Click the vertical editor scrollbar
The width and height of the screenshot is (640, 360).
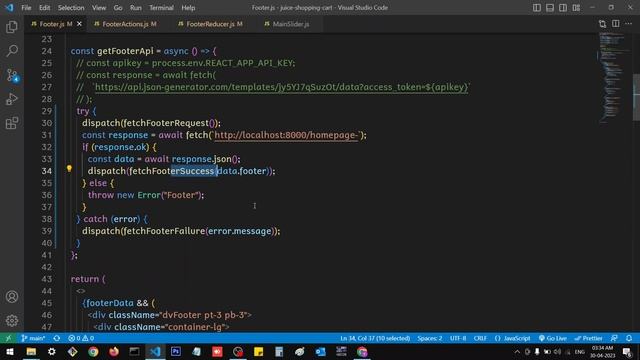(636, 97)
